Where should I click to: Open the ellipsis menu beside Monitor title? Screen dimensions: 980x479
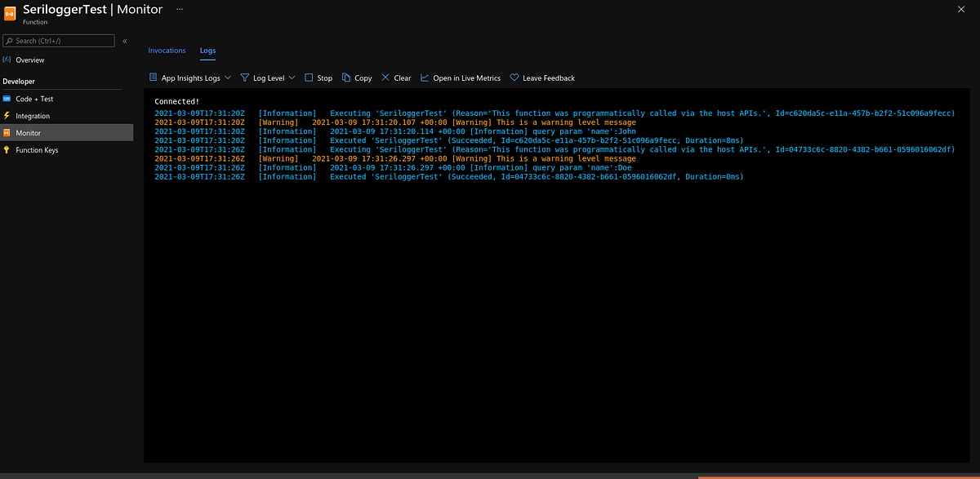coord(179,9)
